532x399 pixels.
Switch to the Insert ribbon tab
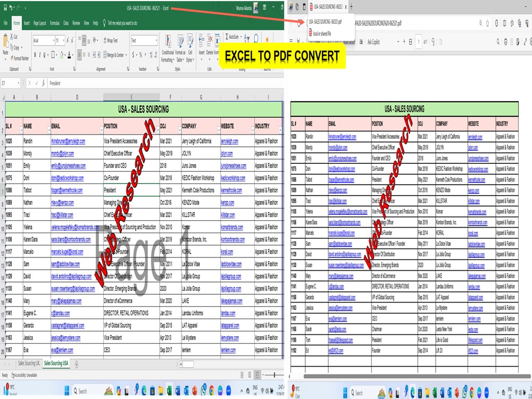pyautogui.click(x=27, y=23)
